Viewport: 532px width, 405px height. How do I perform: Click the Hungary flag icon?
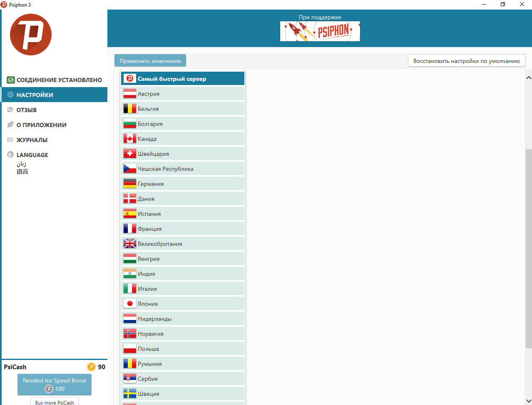130,259
